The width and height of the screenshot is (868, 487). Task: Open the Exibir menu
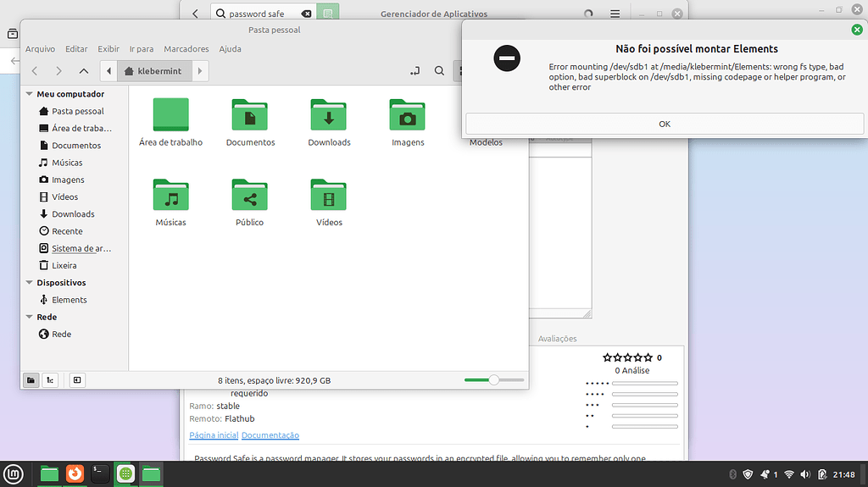coord(108,49)
